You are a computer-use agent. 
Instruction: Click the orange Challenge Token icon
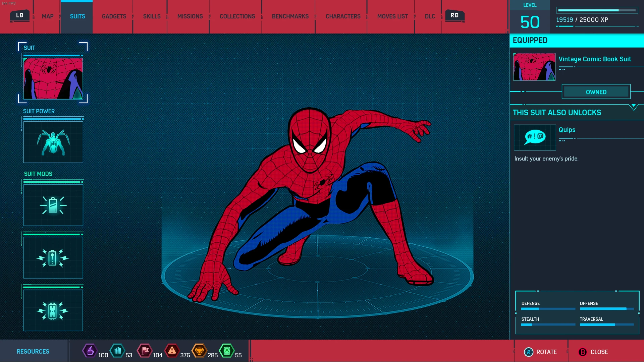200,351
